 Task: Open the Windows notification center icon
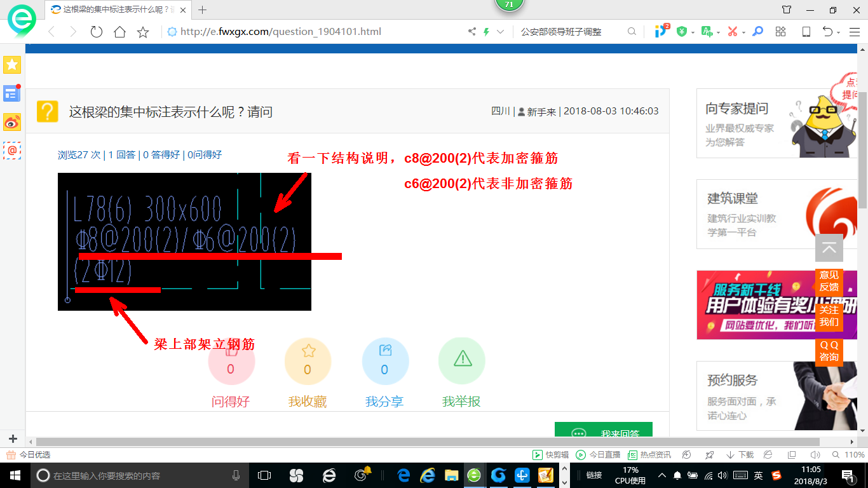coord(847,475)
